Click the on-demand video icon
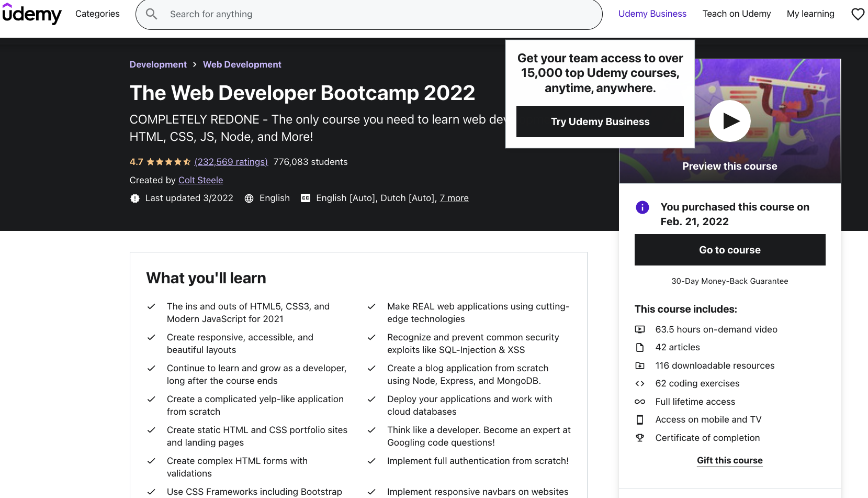Screen dimensions: 868x498 640,329
